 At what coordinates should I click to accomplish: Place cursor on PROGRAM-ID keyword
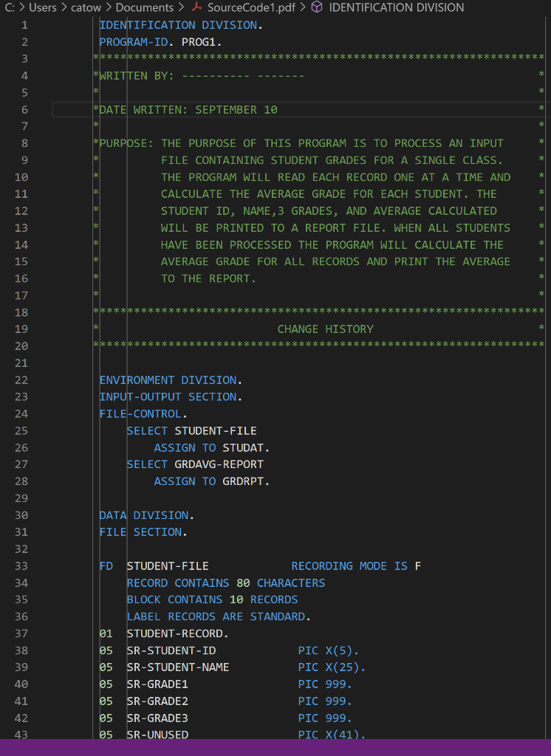point(134,42)
